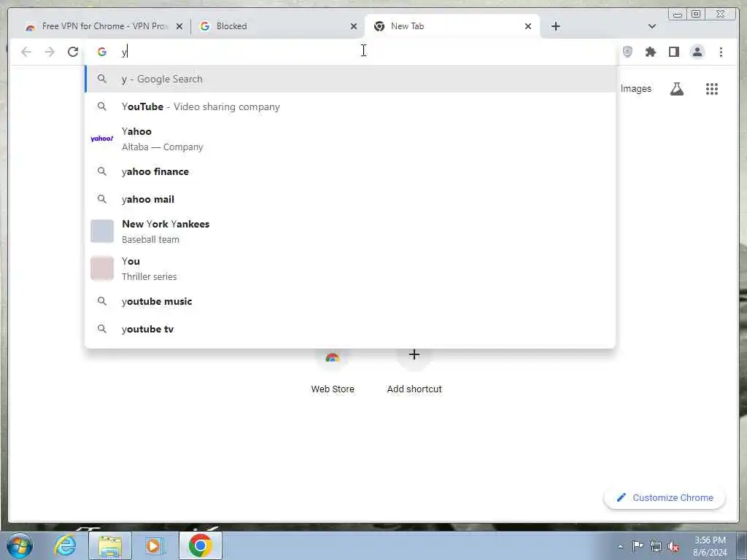Launch Internet Explorer from the taskbar

pyautogui.click(x=65, y=545)
